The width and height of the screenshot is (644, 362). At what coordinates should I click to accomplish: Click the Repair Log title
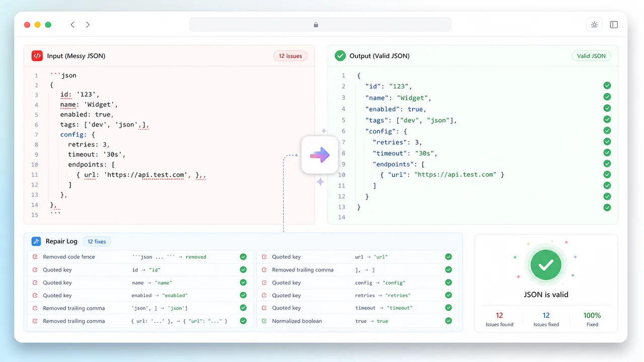pyautogui.click(x=61, y=241)
